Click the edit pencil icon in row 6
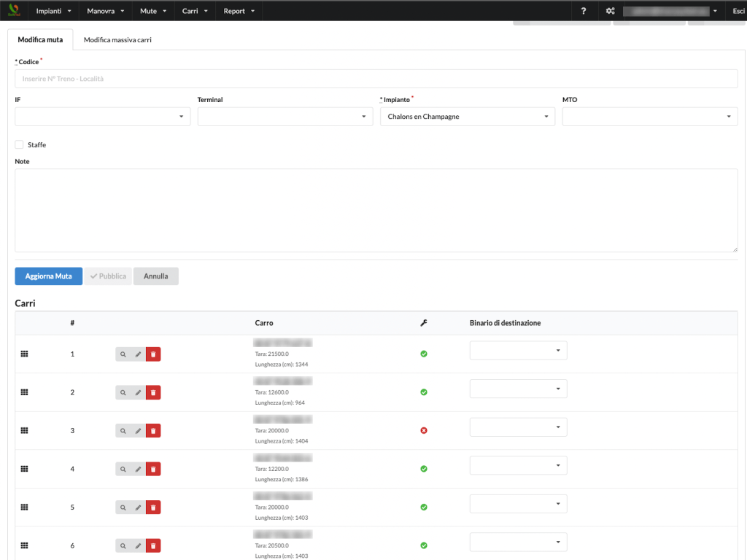Viewport: 747px width, 560px height. click(138, 545)
